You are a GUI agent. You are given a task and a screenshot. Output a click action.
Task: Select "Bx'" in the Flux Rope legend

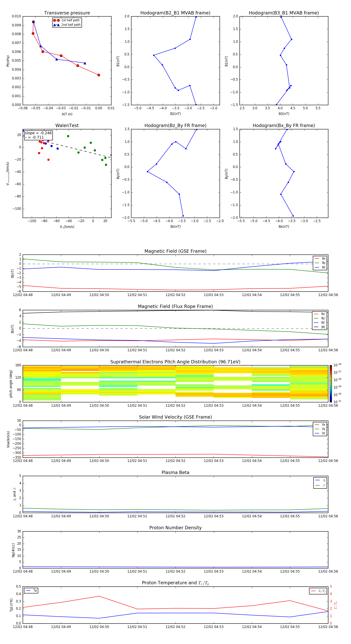[320, 314]
